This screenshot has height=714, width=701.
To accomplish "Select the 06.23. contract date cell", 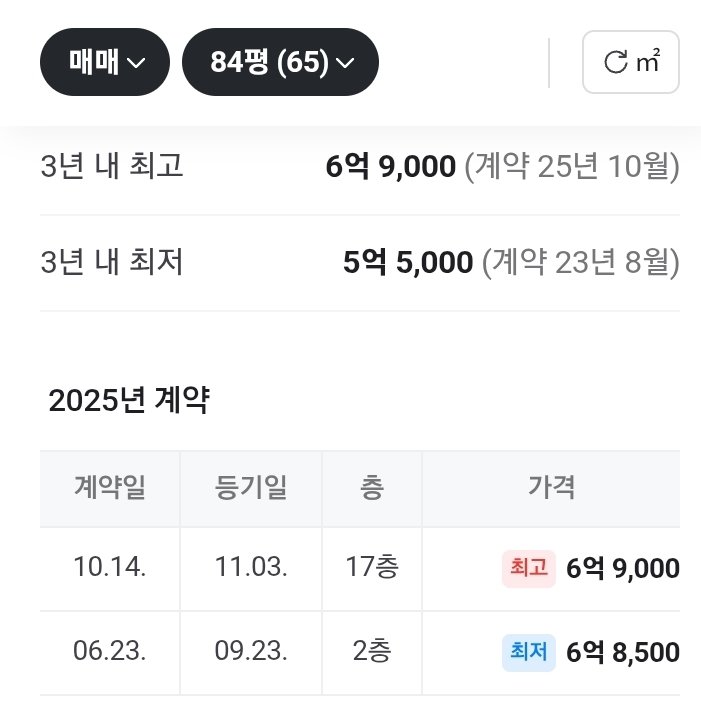I will click(110, 652).
